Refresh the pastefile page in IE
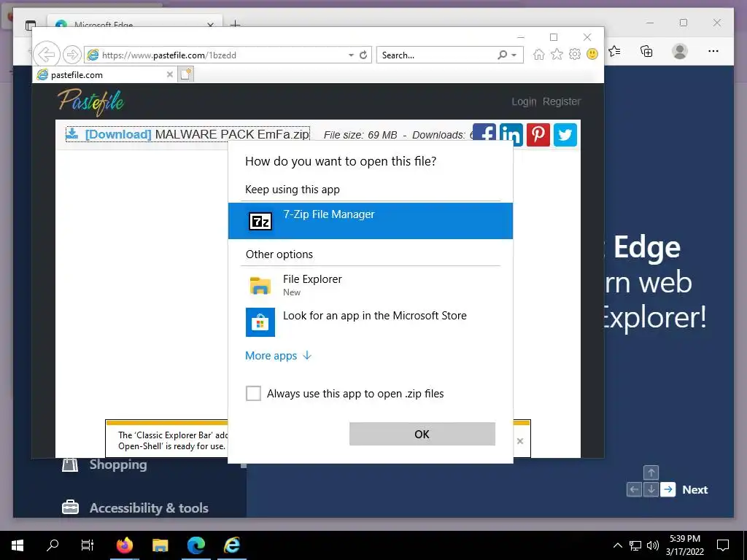This screenshot has width=747, height=560. point(363,55)
